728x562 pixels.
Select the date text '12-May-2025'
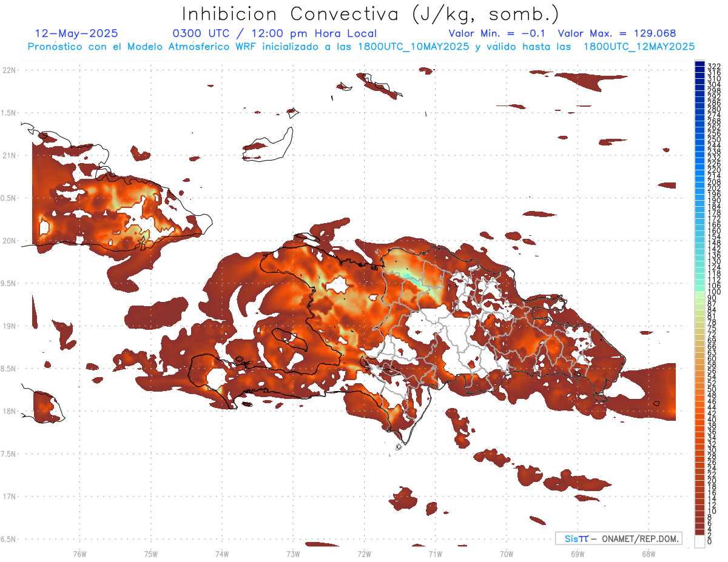[x=76, y=33]
